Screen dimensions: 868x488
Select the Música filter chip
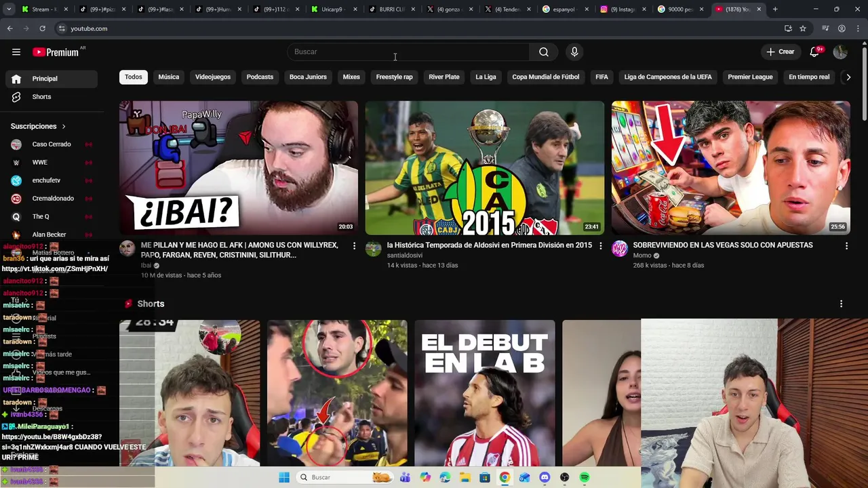[x=169, y=77]
